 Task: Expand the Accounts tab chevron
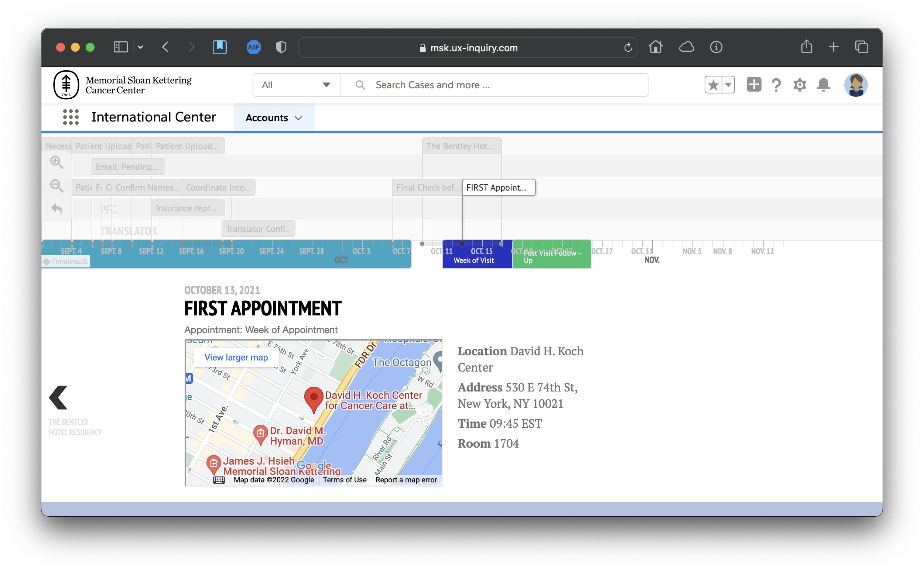(x=299, y=118)
